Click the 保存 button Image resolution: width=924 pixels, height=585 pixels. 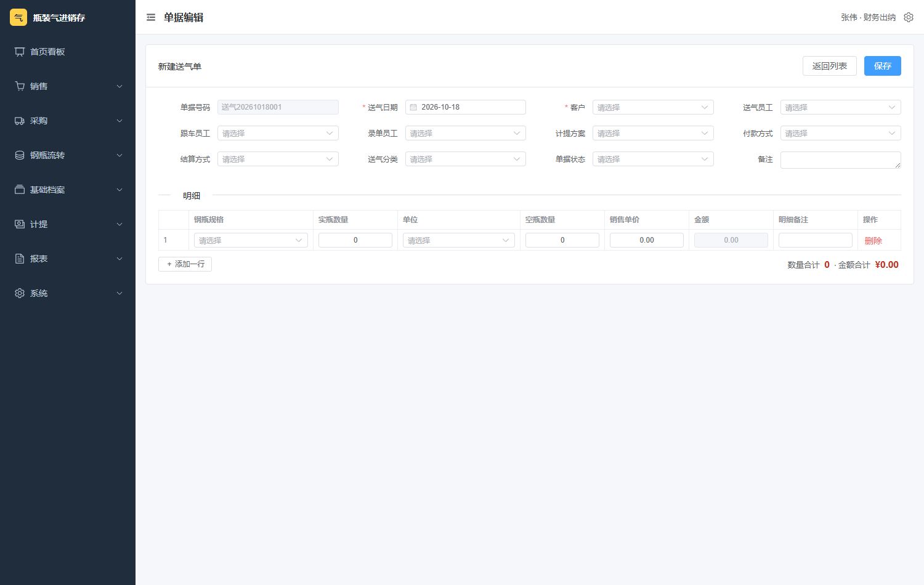[x=882, y=66]
